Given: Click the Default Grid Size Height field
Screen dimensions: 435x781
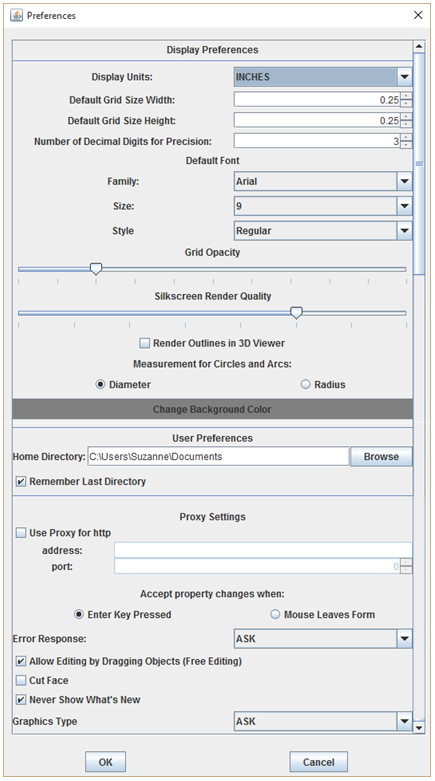Looking at the screenshot, I should pyautogui.click(x=317, y=121).
